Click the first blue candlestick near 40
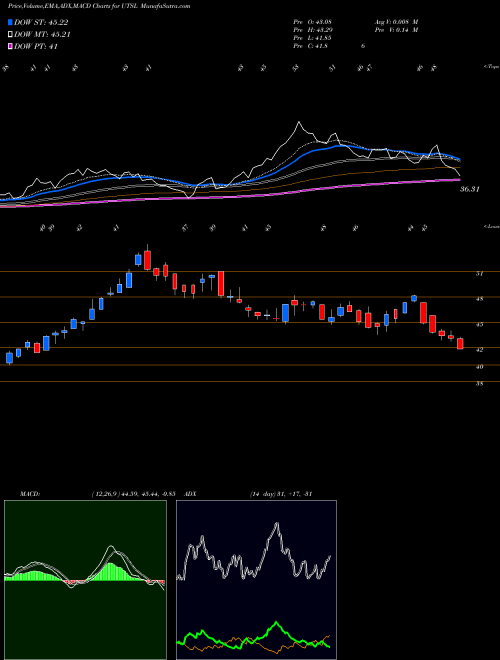The image size is (500, 660). (x=9, y=358)
